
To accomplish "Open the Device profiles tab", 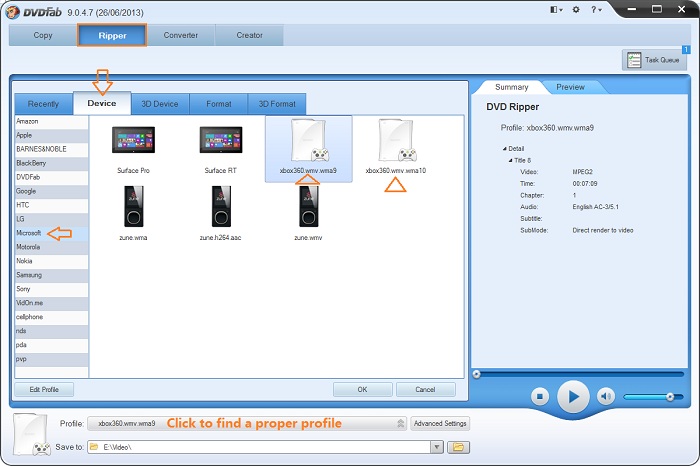I will [102, 103].
